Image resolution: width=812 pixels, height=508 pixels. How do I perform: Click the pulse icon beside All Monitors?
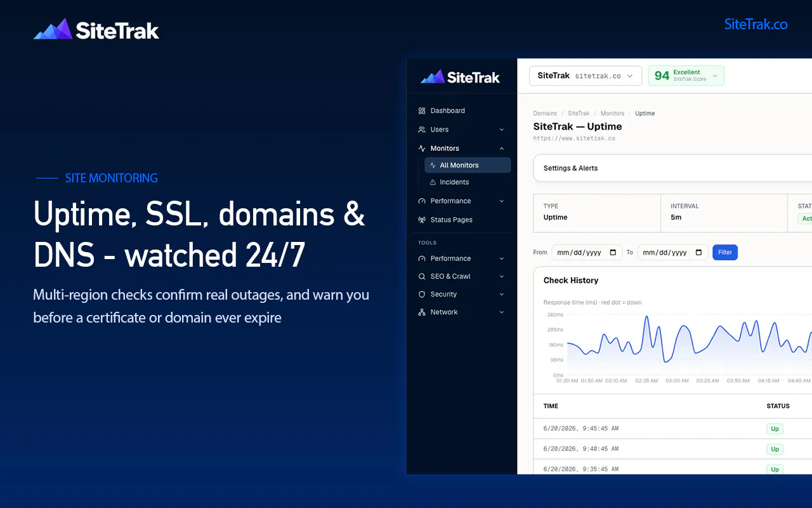pyautogui.click(x=433, y=165)
